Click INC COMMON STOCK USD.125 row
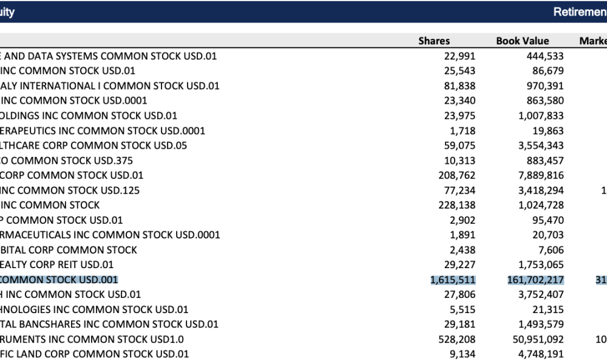Viewport: 607px width, 364px height. pyautogui.click(x=70, y=190)
